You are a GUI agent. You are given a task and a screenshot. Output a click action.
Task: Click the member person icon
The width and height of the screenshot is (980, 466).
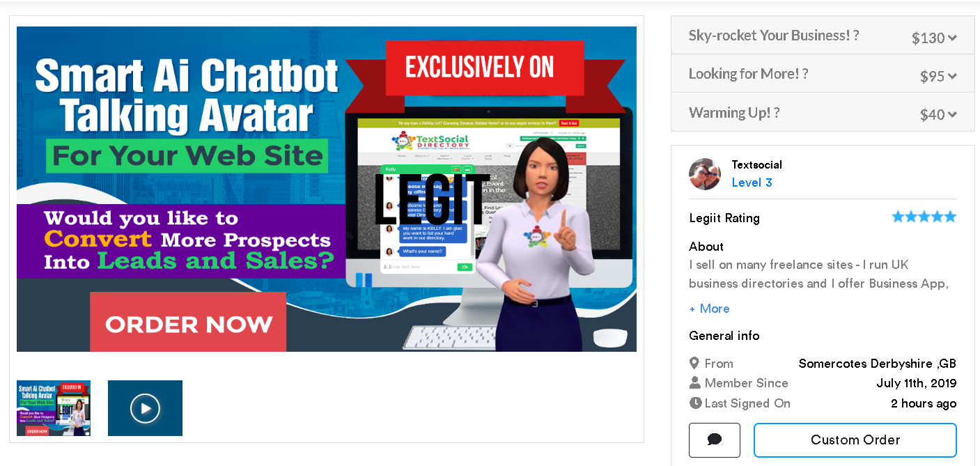click(x=694, y=382)
